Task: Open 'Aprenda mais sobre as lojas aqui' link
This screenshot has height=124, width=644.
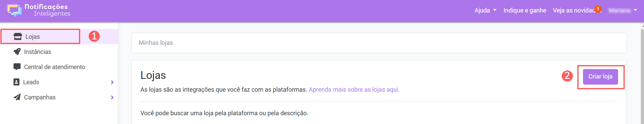Action: 354,90
